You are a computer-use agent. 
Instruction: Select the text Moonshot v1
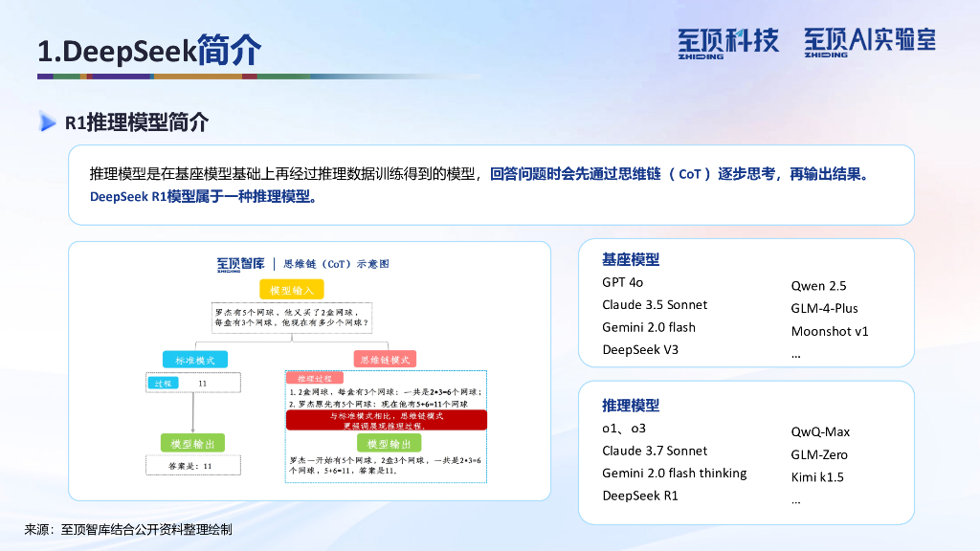pyautogui.click(x=830, y=332)
